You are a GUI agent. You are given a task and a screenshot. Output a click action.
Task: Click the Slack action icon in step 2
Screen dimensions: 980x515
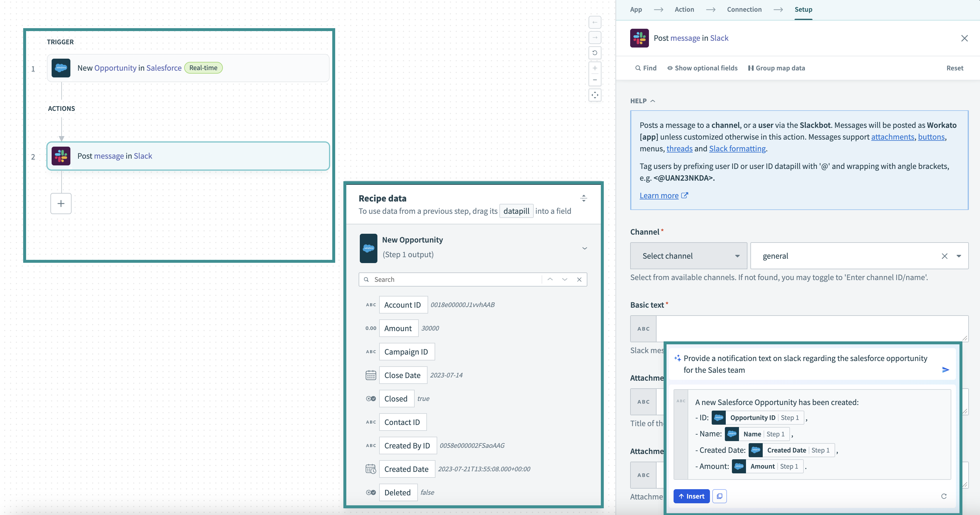tap(61, 156)
